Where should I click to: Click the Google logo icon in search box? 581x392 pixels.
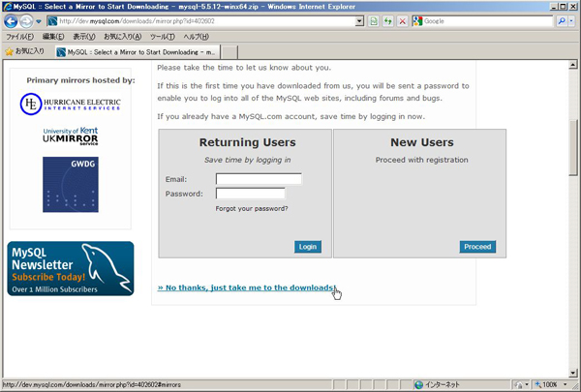(x=417, y=21)
